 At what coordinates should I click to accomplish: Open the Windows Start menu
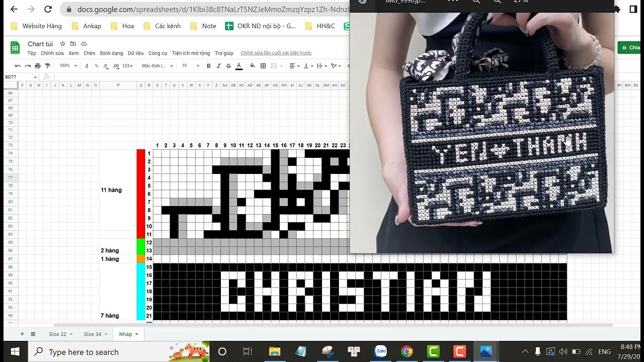15,351
